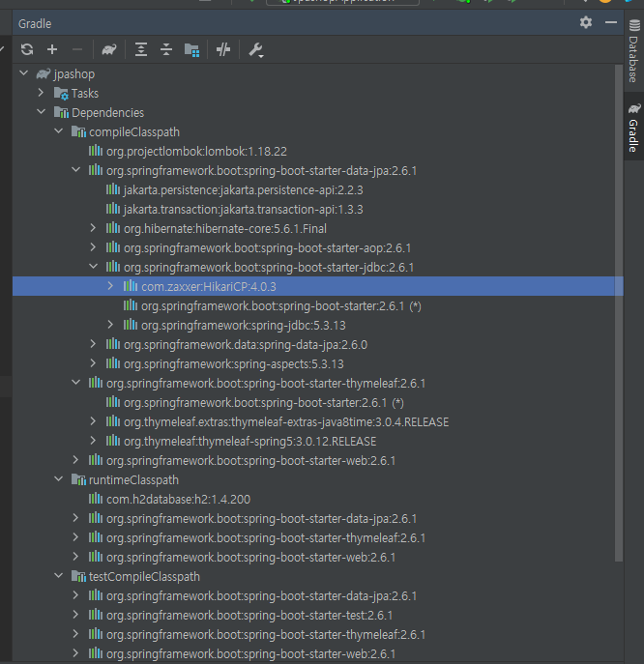Collapse the runtimeClasspath node
644x664 pixels.
[59, 479]
